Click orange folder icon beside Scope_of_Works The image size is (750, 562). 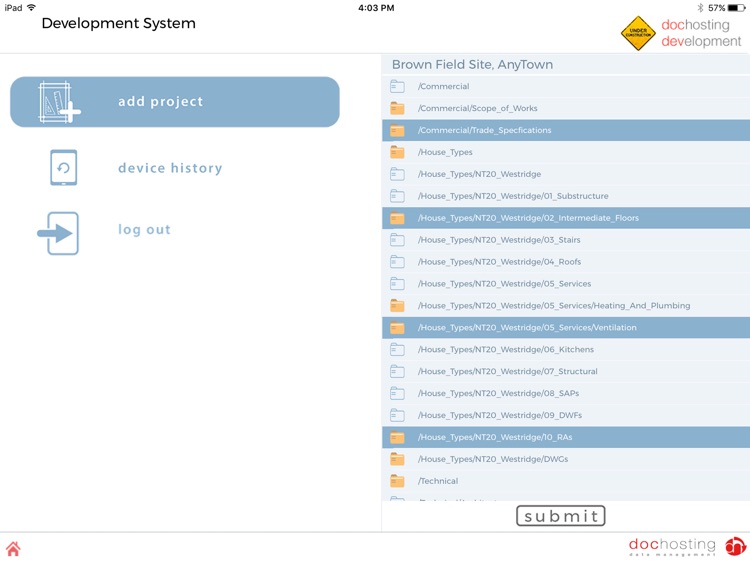(x=397, y=109)
